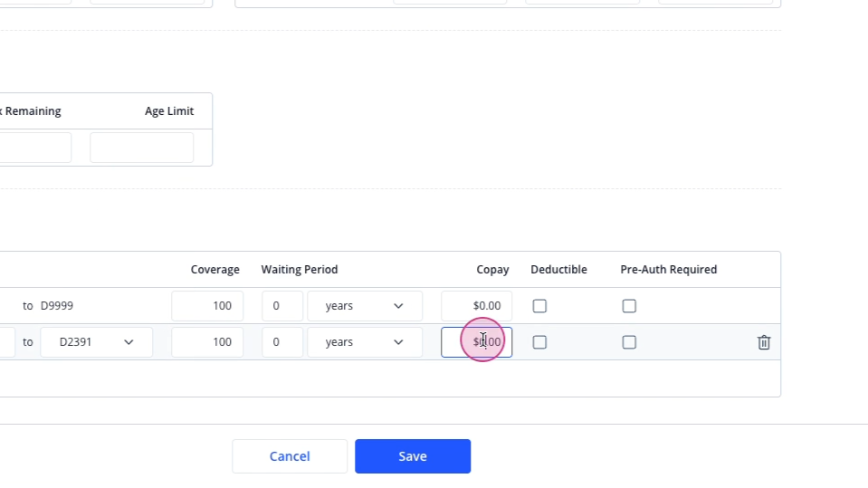
Task: Edit copay amount in D9999 row
Action: click(477, 306)
